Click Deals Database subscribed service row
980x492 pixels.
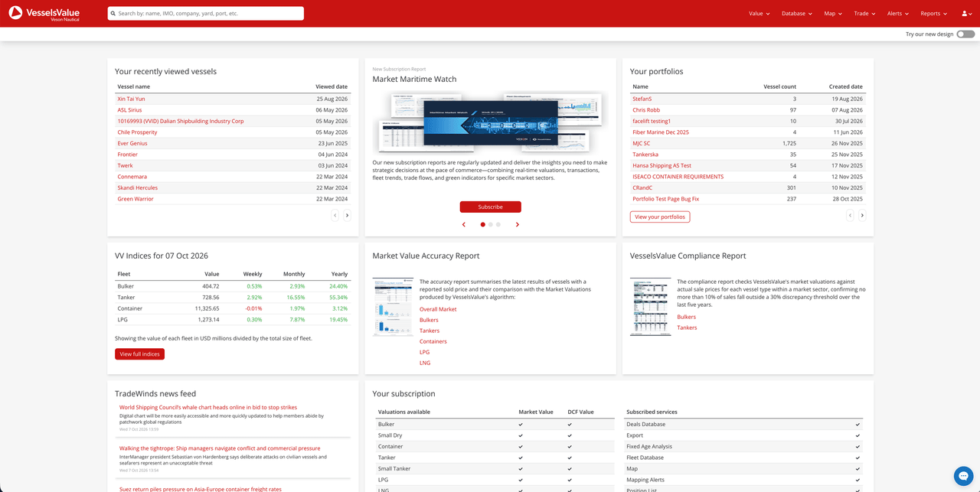743,424
